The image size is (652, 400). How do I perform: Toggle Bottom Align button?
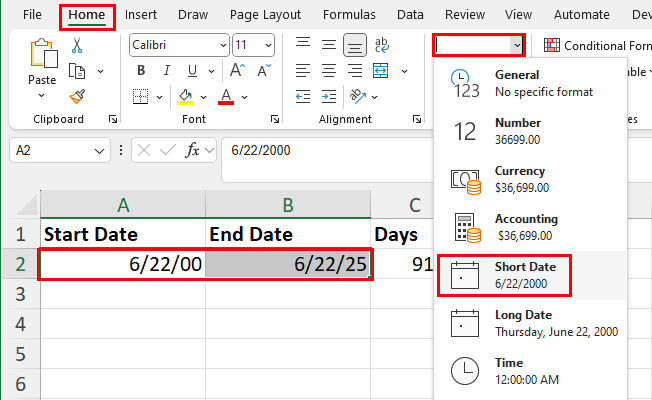tap(355, 45)
